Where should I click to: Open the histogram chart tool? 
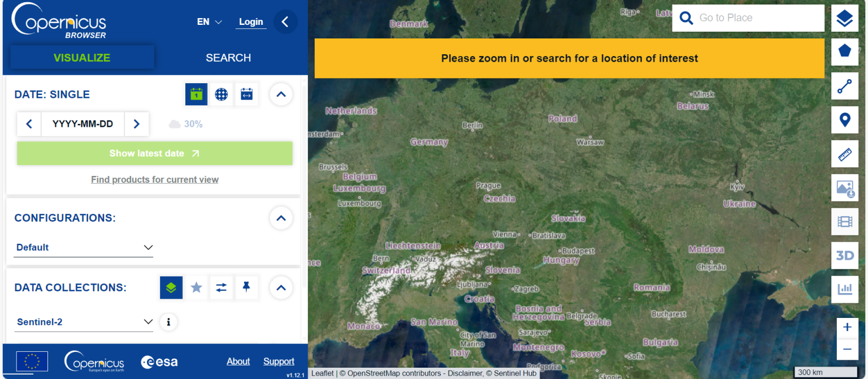point(844,290)
